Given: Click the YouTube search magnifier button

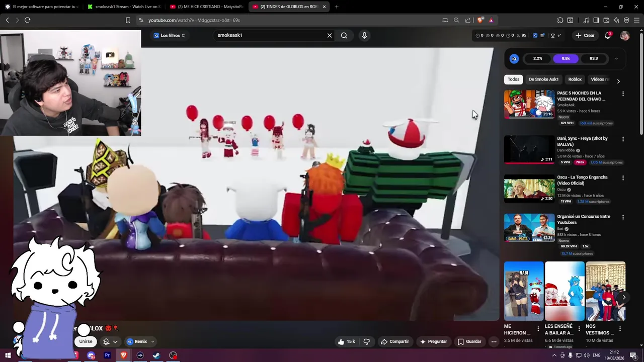Looking at the screenshot, I should (x=344, y=36).
